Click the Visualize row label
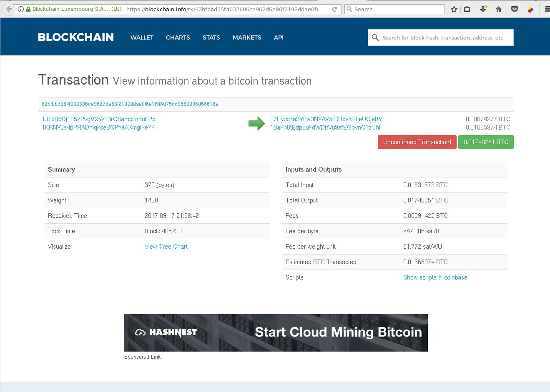This screenshot has width=550, height=392. pyautogui.click(x=59, y=247)
